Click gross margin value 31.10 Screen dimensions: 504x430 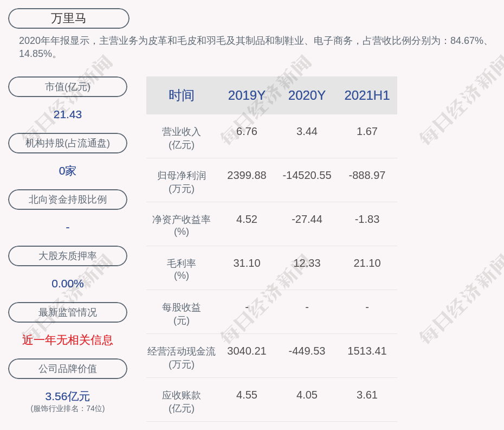pyautogui.click(x=247, y=263)
